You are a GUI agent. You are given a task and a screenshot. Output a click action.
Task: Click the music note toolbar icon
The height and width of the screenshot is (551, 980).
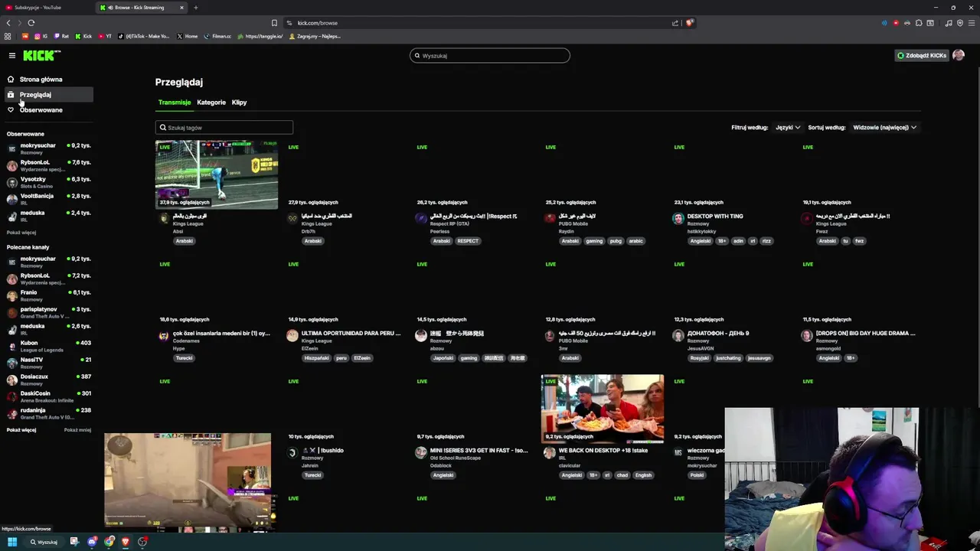[949, 23]
